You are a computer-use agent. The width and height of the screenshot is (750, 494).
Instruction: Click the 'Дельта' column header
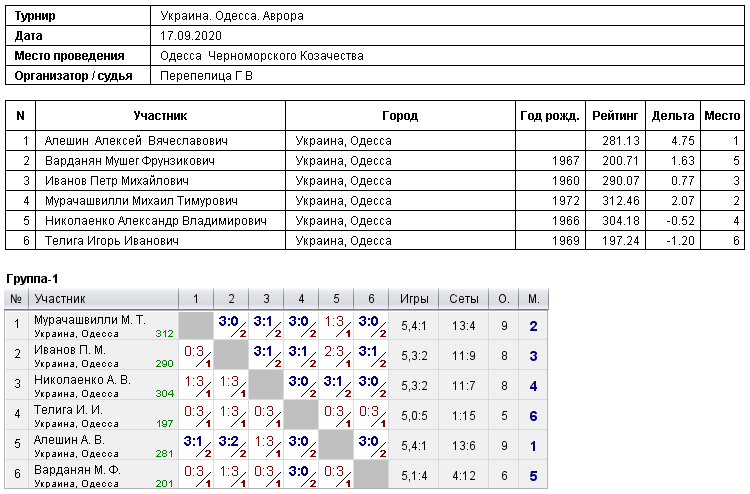(x=673, y=116)
